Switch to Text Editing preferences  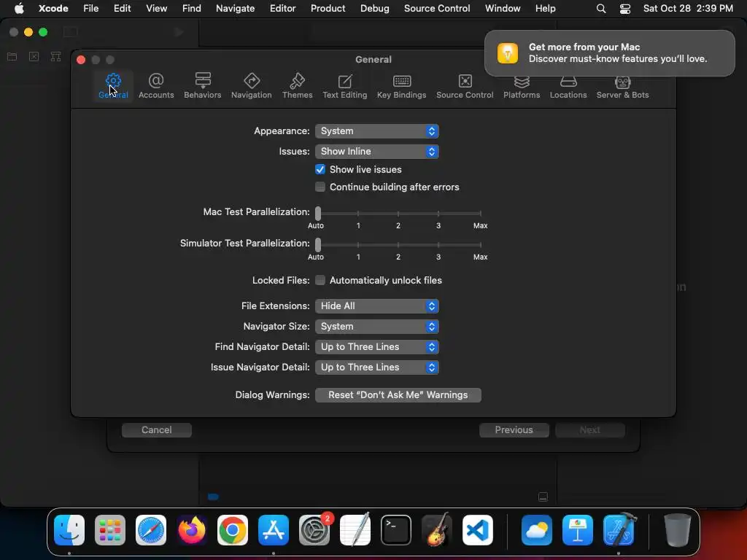(345, 86)
